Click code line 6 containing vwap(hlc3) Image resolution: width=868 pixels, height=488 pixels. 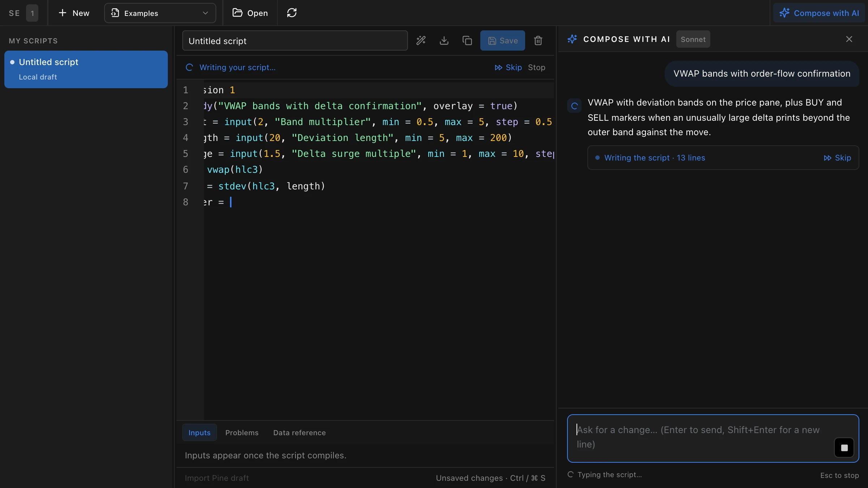pyautogui.click(x=378, y=170)
